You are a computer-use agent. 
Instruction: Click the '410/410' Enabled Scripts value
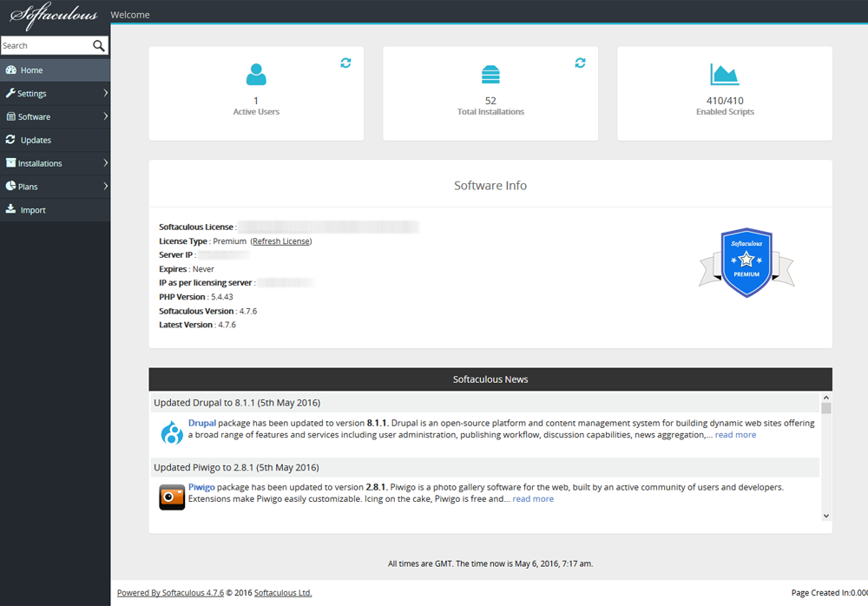(x=725, y=101)
